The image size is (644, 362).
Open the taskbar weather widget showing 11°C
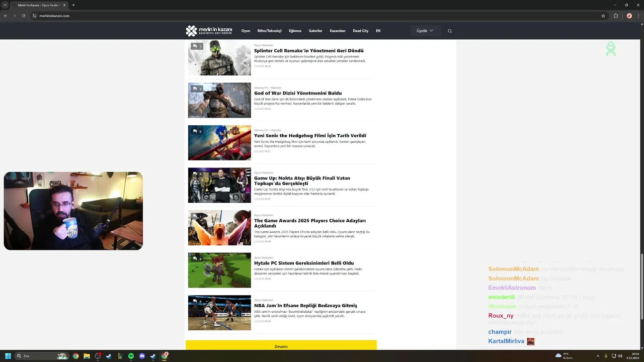coord(565,356)
